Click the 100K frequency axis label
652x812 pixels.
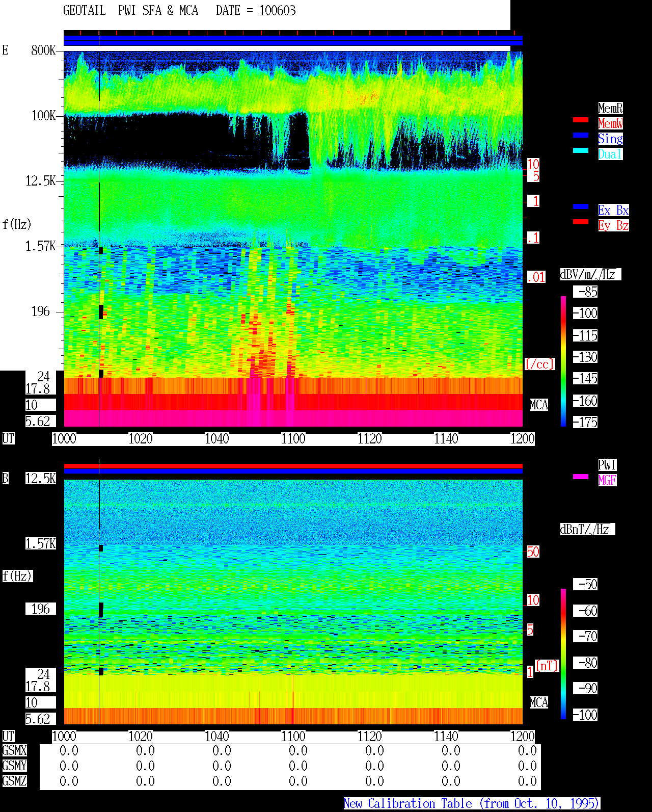click(x=43, y=116)
